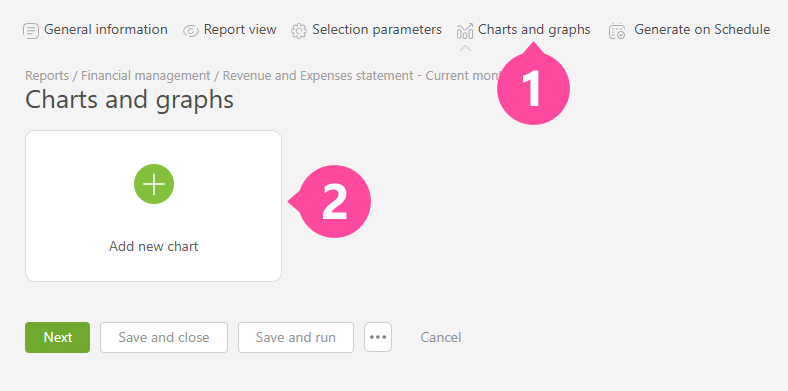Screen dimensions: 788x391
Task: Open the three-dots more actions button
Action: pyautogui.click(x=378, y=337)
